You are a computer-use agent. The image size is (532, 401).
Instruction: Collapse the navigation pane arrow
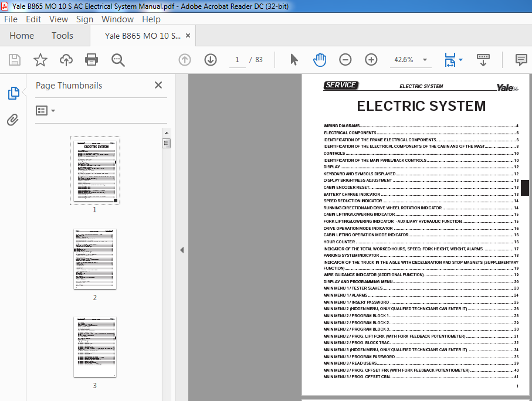click(182, 250)
